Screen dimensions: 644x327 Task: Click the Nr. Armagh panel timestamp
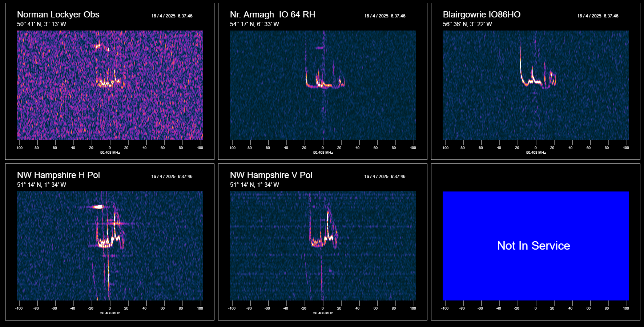pyautogui.click(x=385, y=16)
